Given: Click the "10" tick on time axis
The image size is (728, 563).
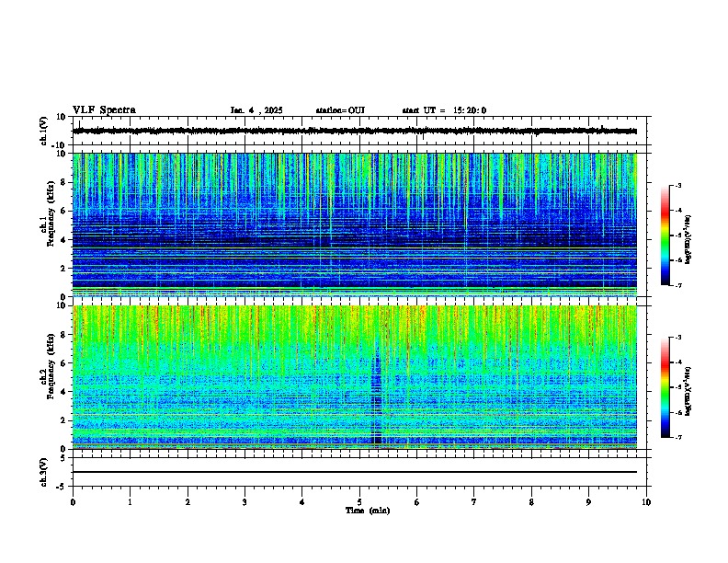Looking at the screenshot, I should pyautogui.click(x=646, y=502).
